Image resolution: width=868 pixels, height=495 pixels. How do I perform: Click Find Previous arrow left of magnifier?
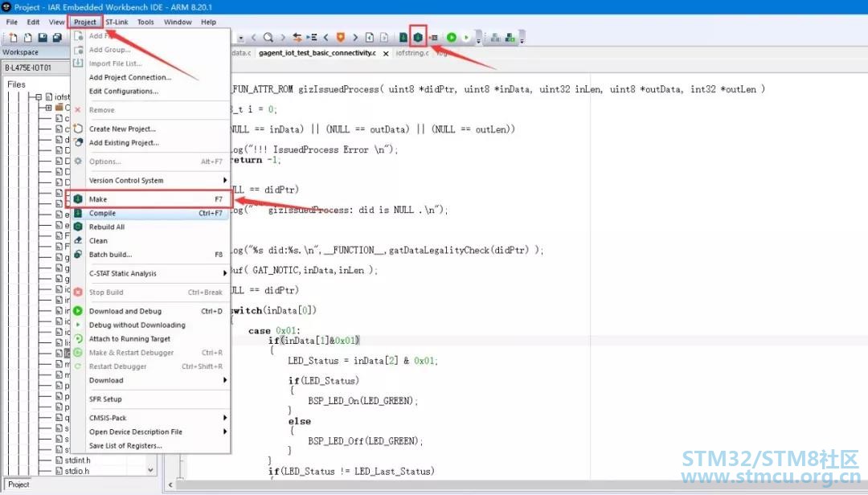pyautogui.click(x=254, y=38)
